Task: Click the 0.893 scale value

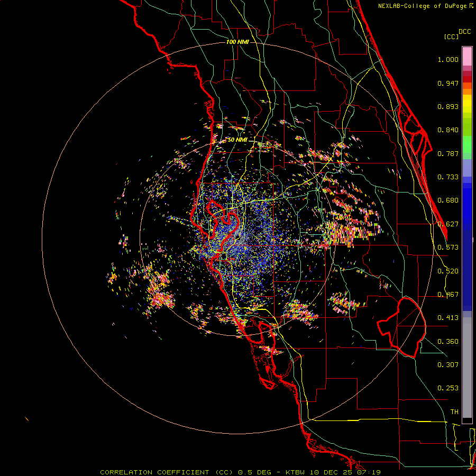Action: pyautogui.click(x=448, y=106)
